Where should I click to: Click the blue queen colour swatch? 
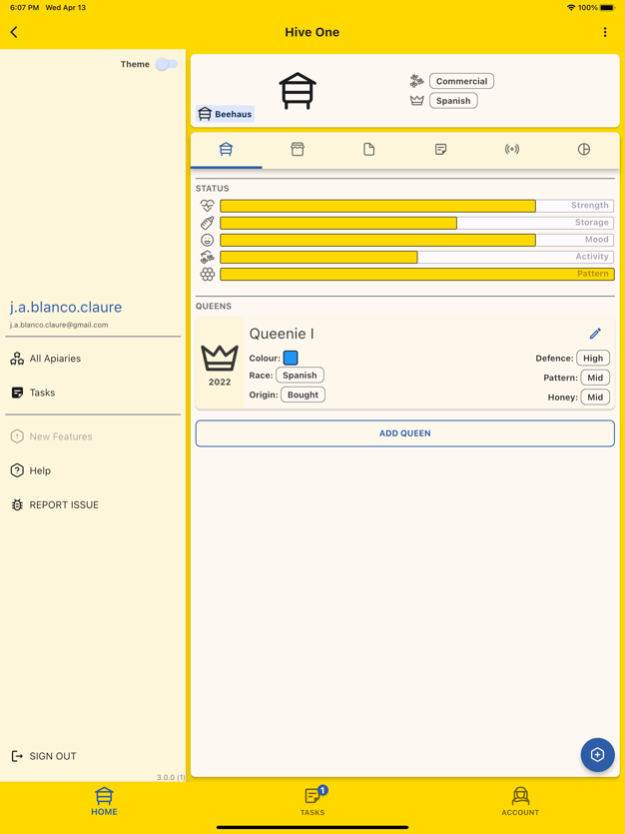(x=290, y=358)
